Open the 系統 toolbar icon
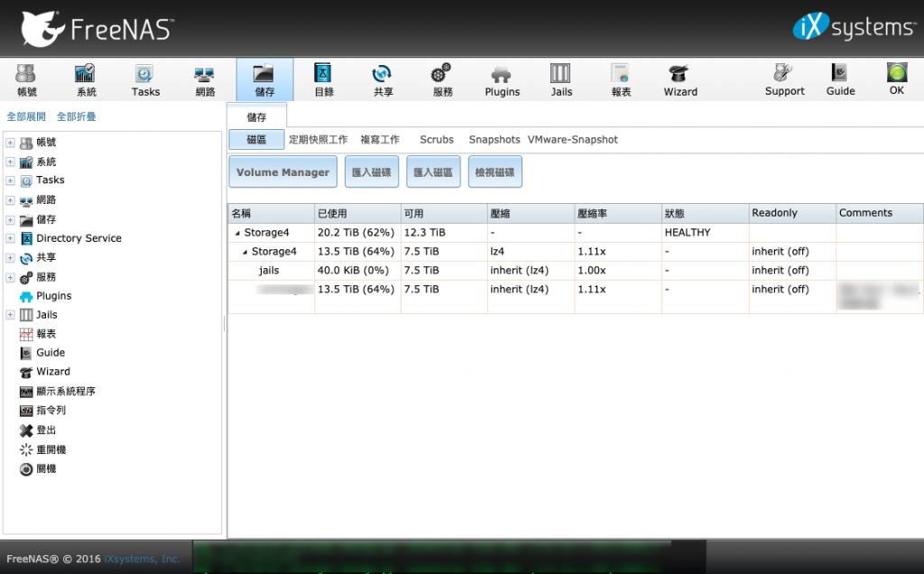924x574 pixels. click(86, 79)
